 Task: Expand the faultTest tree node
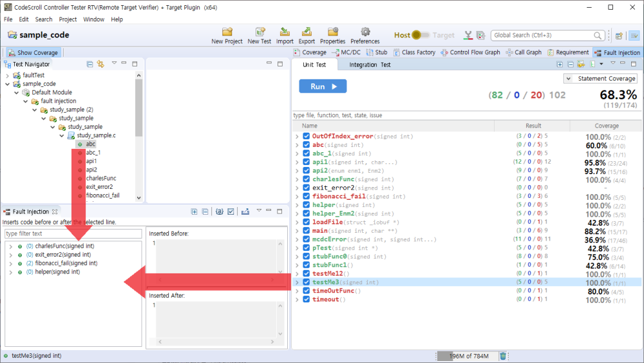pyautogui.click(x=8, y=75)
